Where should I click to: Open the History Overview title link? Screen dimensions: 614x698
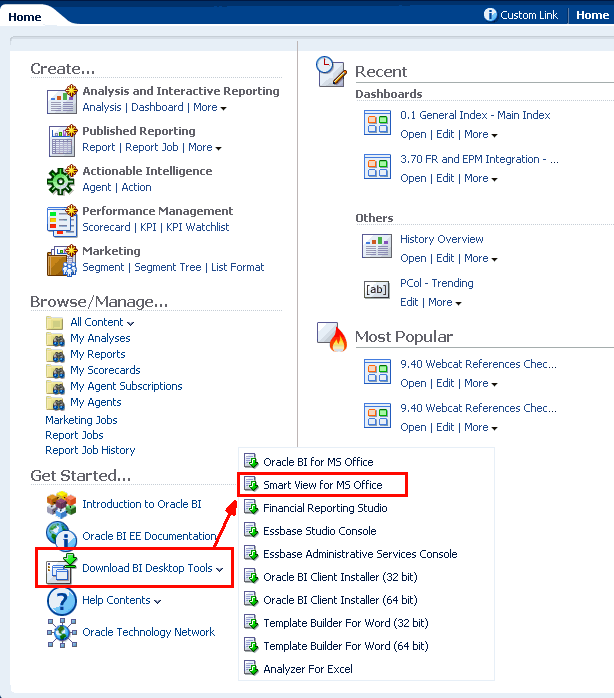(x=442, y=239)
